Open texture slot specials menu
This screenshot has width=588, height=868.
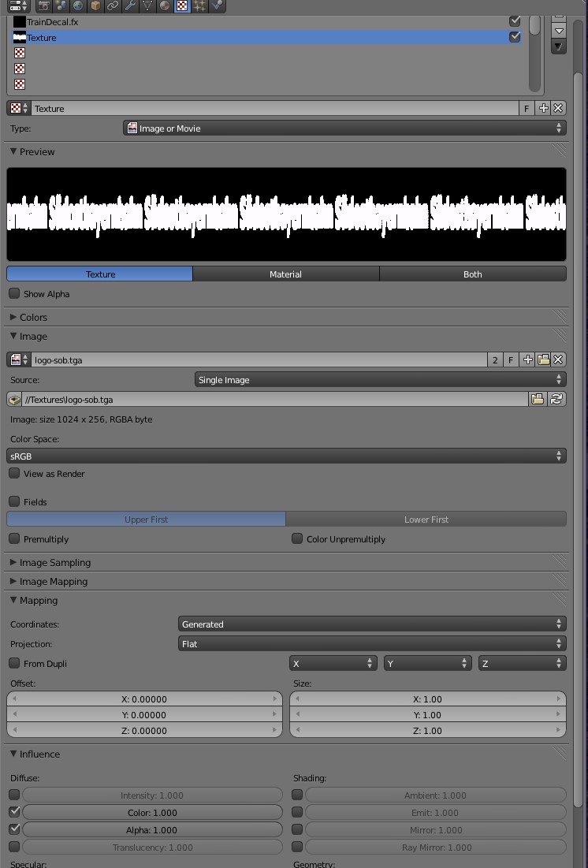click(x=559, y=47)
